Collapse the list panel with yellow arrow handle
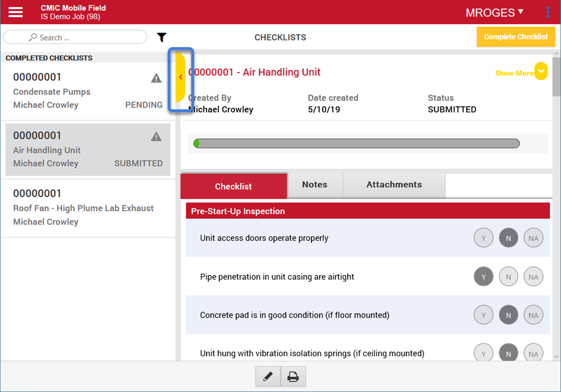The width and height of the screenshot is (561, 392). click(x=180, y=77)
